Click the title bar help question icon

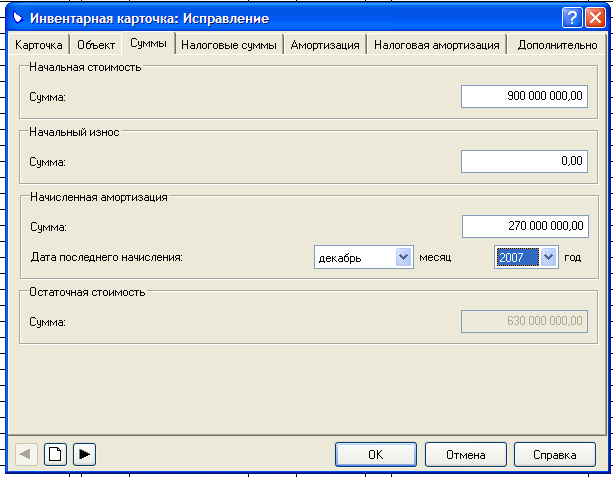point(571,18)
